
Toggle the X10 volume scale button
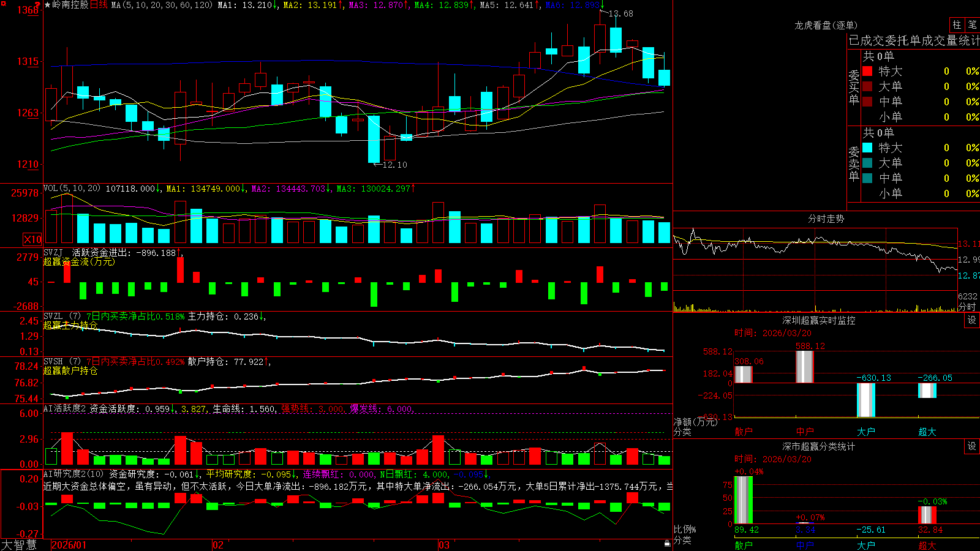32,239
